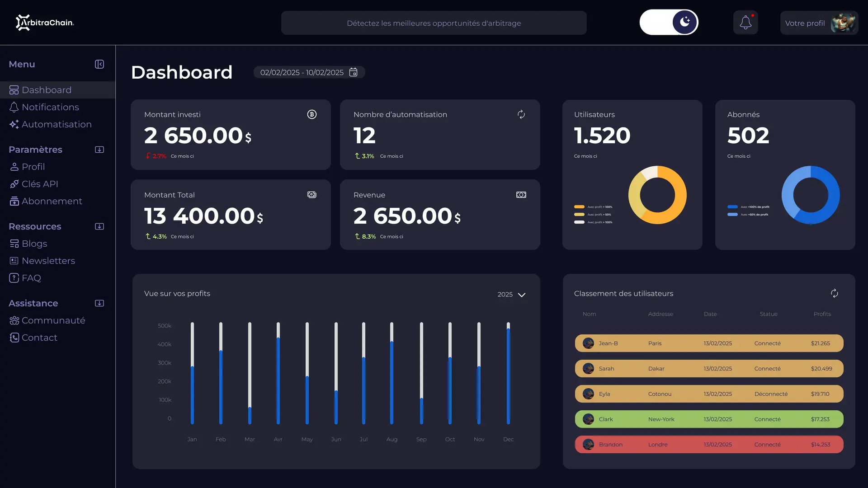Click the blue donut chart under Abonnés
This screenshot has width=868, height=488.
(x=811, y=195)
